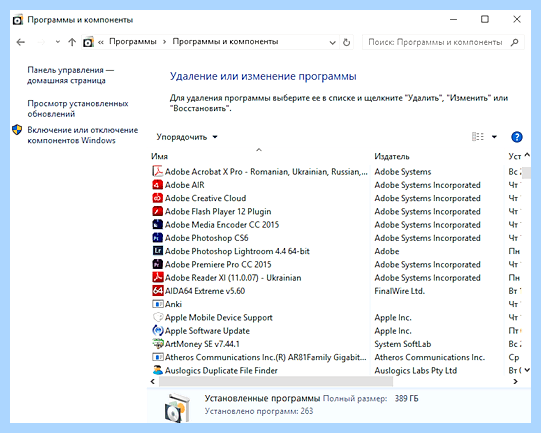Screen dimensions: 541x433
Task: Open help with the blue question mark
Action: pos(517,137)
